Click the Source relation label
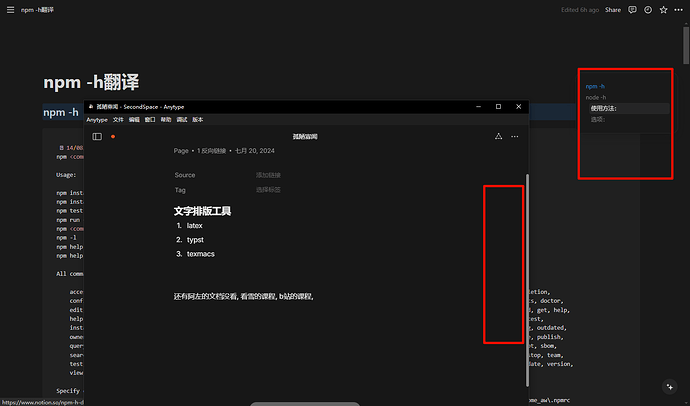This screenshot has height=406, width=690. point(184,175)
